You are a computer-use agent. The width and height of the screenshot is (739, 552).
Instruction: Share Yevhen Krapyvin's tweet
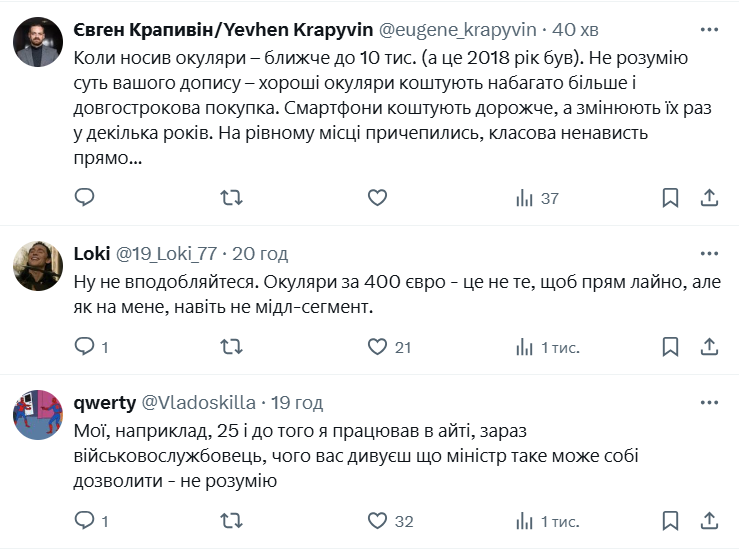coord(709,198)
